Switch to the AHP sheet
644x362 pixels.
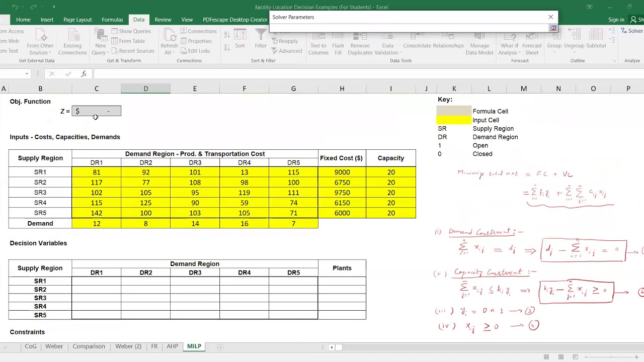pos(172,346)
